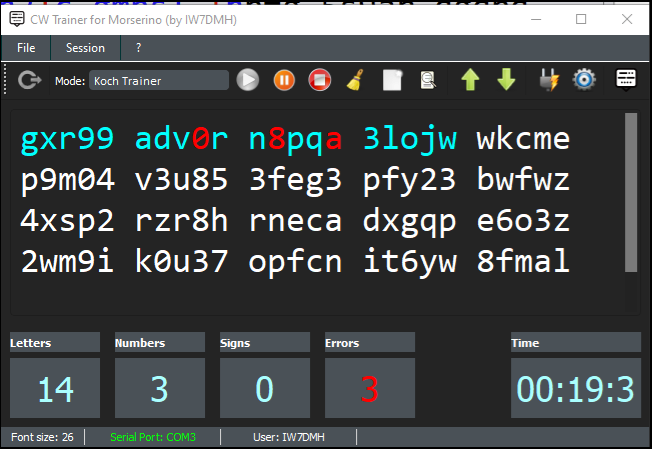Clear text using the broom icon
The width and height of the screenshot is (653, 450).
[355, 80]
